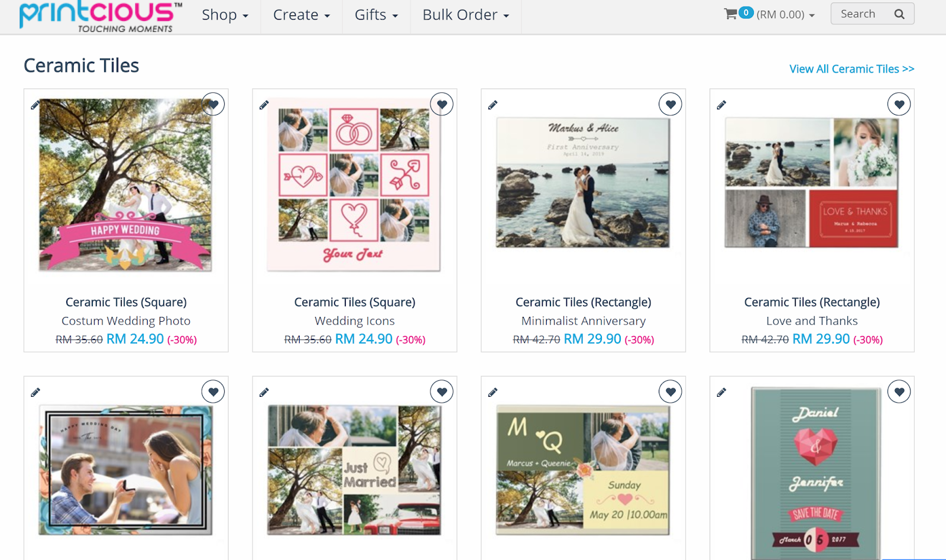Open View All Ceramic Tiles link
The width and height of the screenshot is (946, 560).
[x=852, y=69]
